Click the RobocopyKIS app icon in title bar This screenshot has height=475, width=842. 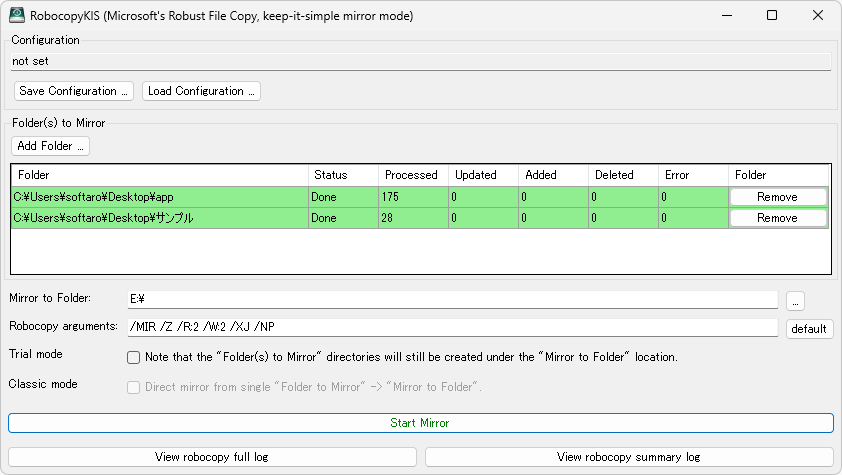(x=17, y=16)
